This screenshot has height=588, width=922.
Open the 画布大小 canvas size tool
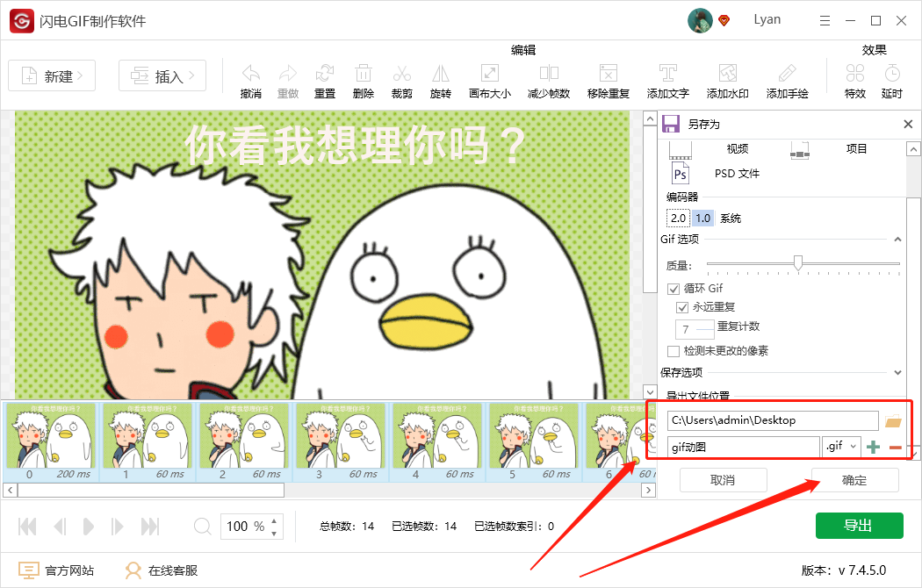(x=490, y=74)
